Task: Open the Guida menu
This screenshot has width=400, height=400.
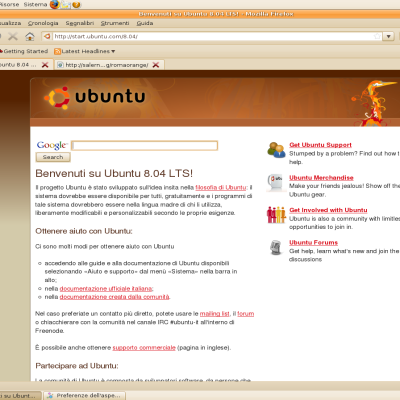Action: (x=145, y=23)
